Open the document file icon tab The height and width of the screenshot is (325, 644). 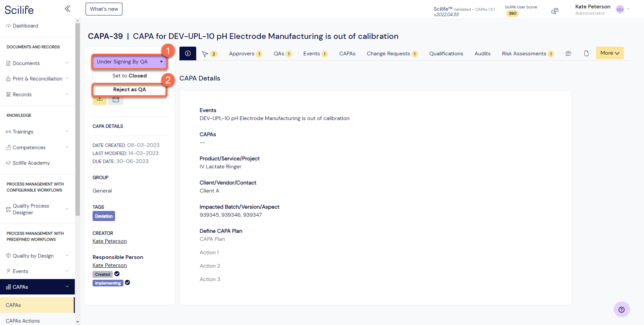click(586, 53)
